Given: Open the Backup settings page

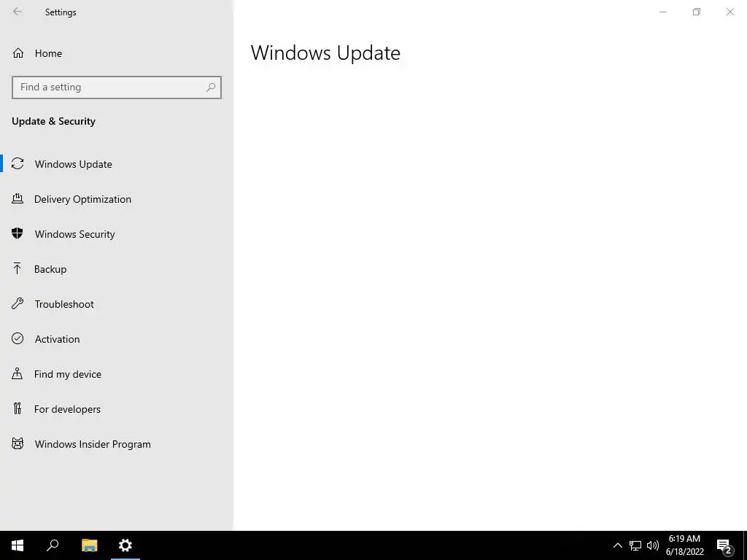Looking at the screenshot, I should (117, 269).
